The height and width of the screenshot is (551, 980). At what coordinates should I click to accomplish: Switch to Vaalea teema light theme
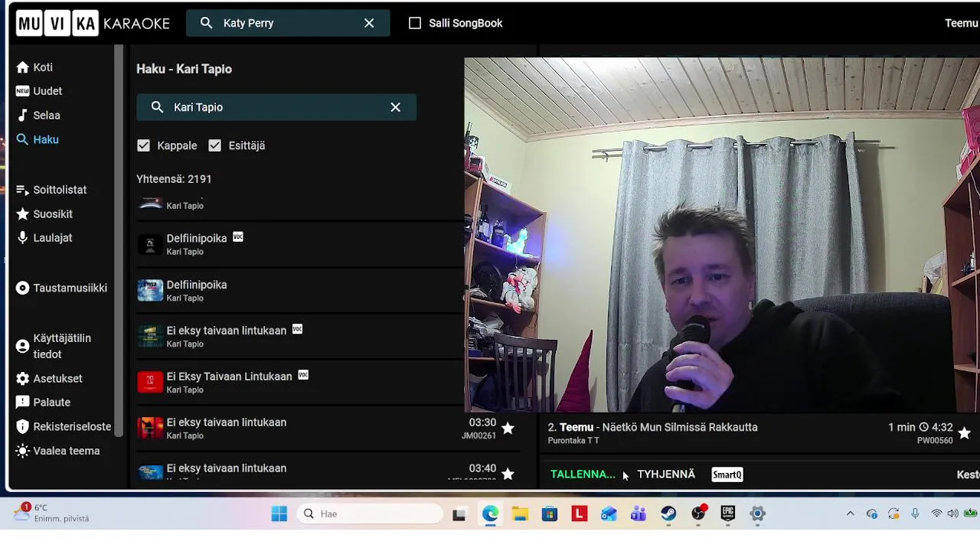point(58,452)
